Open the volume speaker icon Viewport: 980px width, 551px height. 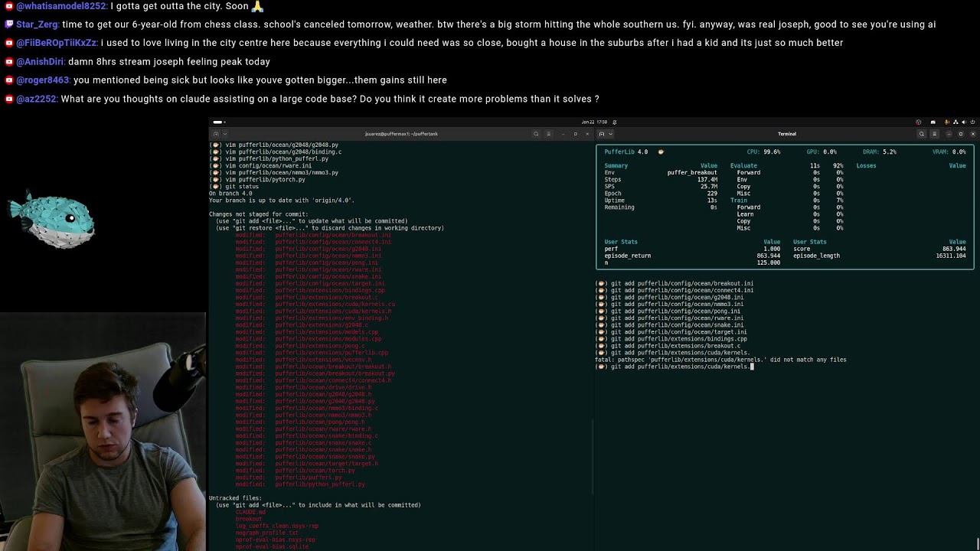click(965, 122)
